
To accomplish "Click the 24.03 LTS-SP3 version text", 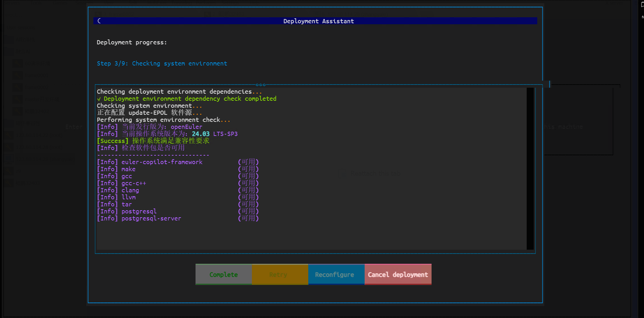I will click(x=215, y=134).
